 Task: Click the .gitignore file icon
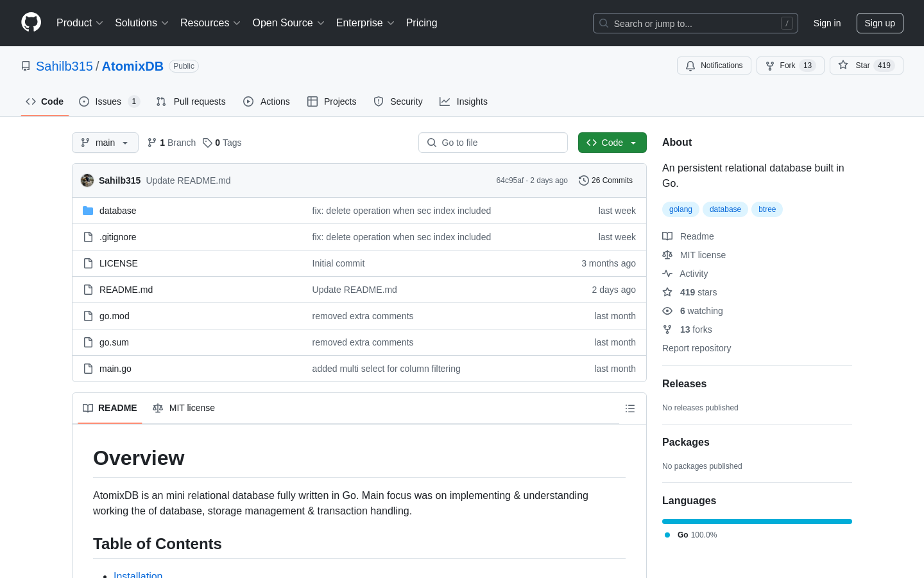88,237
